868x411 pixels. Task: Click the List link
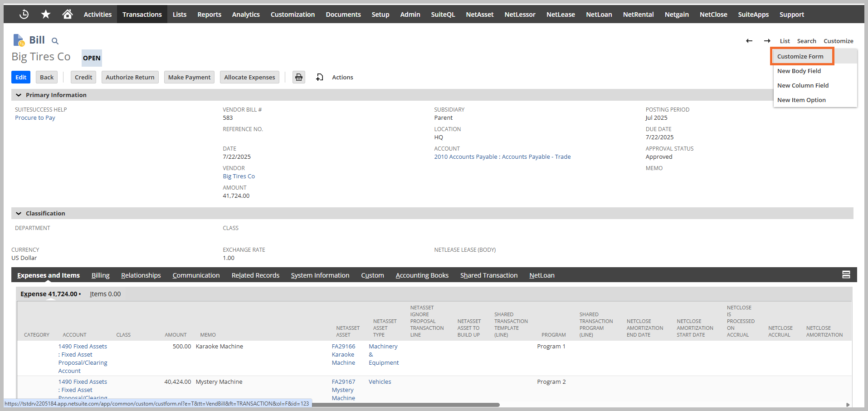(785, 41)
